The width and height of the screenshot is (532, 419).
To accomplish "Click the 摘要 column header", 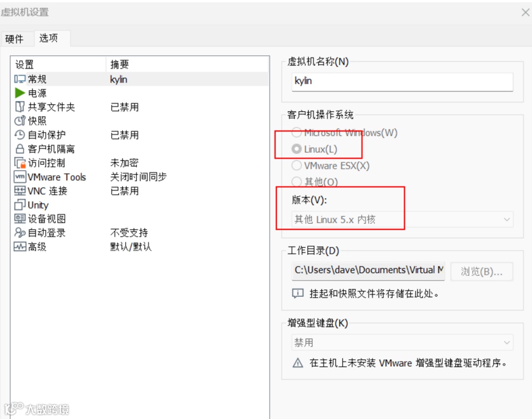I will point(120,65).
